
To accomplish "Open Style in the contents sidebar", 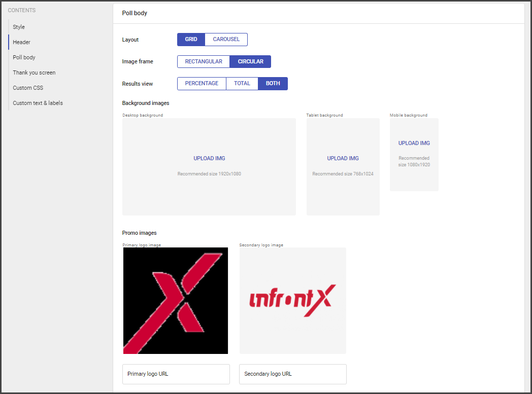I will [19, 27].
